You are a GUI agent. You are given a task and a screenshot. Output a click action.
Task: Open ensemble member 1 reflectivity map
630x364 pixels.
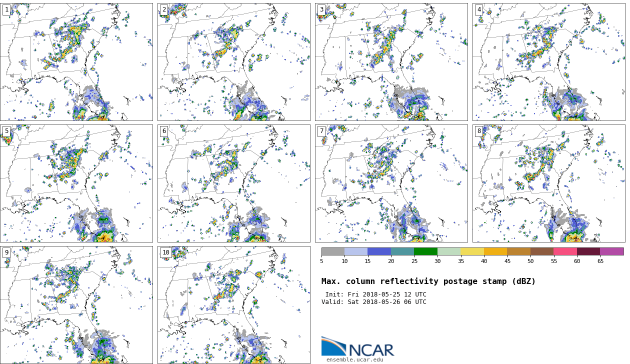point(76,62)
